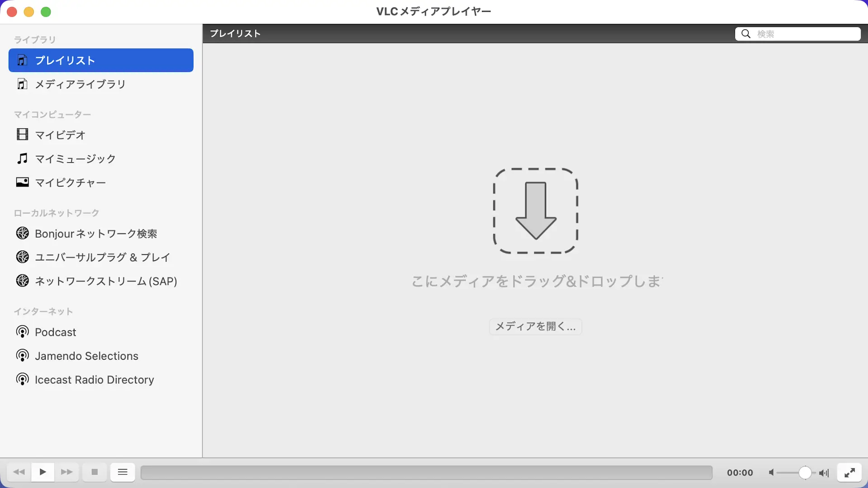Click the picture icon beside マイピクチャー

pos(22,182)
